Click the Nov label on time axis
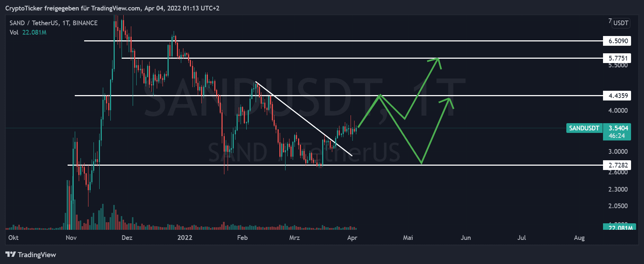 71,238
